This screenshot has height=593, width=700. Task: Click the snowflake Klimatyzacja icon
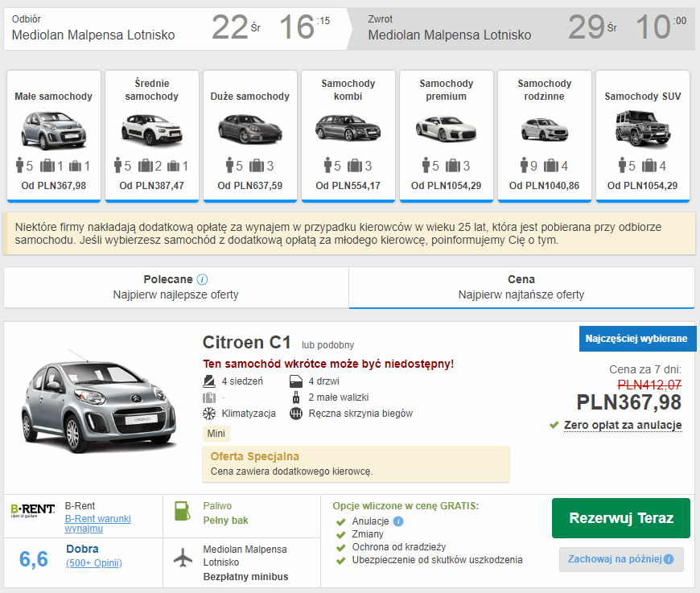[x=209, y=414]
